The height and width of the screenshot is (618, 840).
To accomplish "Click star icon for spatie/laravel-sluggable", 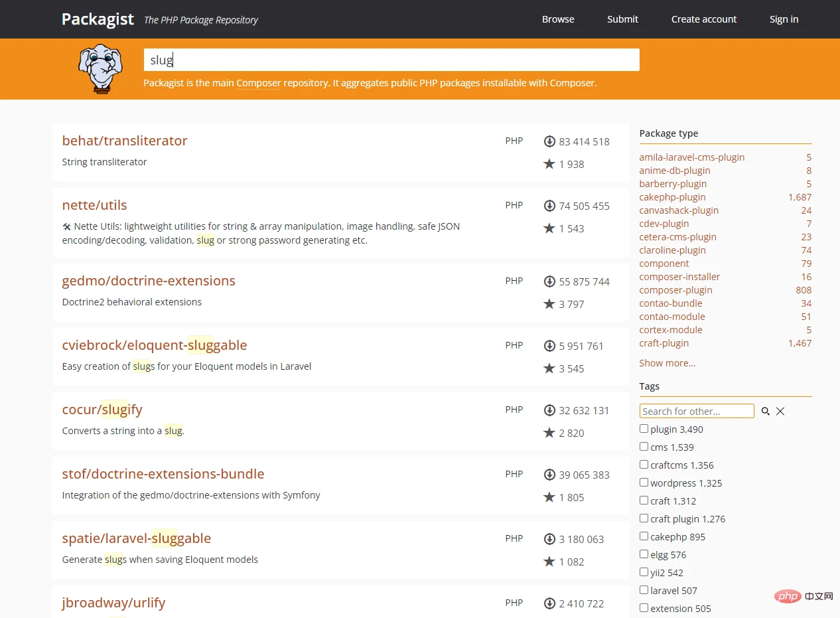I will 549,562.
